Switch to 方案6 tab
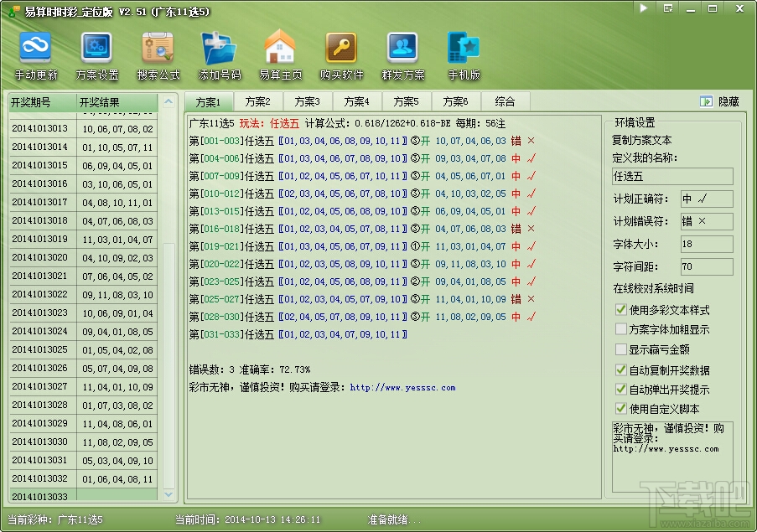 [455, 101]
